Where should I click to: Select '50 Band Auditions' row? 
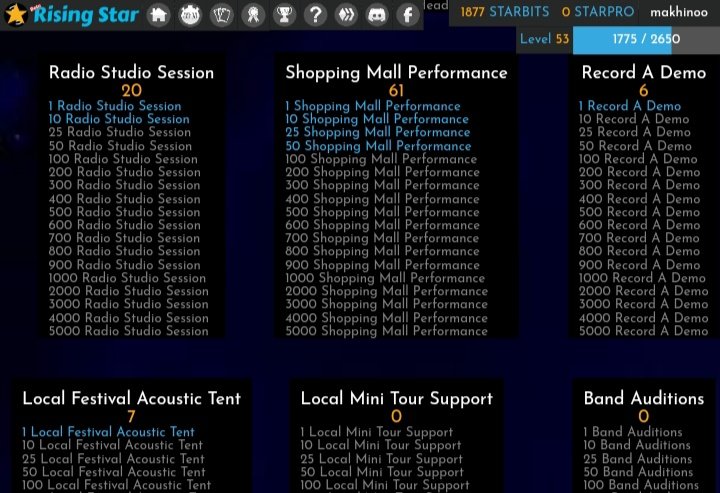[x=638, y=472]
